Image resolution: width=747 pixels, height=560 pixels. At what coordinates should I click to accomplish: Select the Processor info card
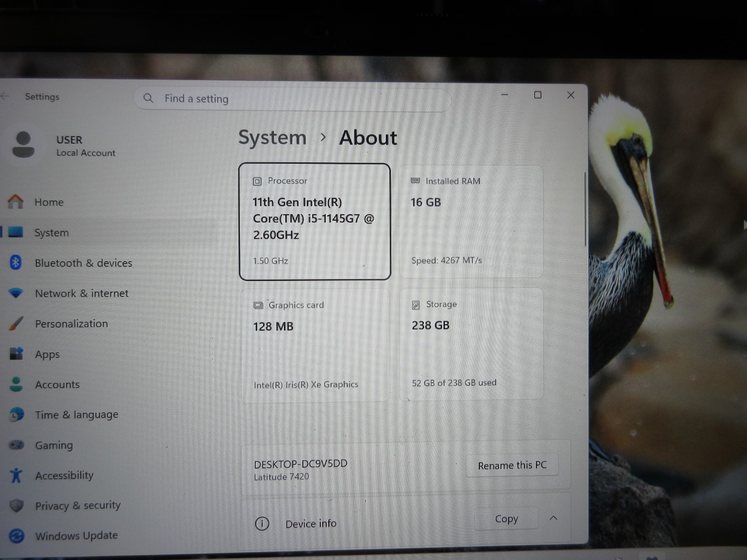pos(315,222)
